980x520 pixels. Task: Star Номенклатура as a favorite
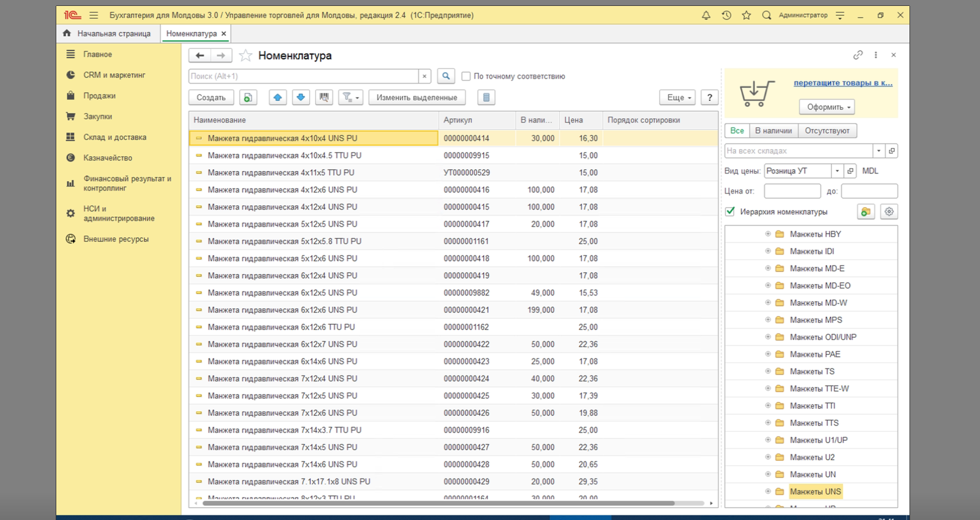coord(245,56)
